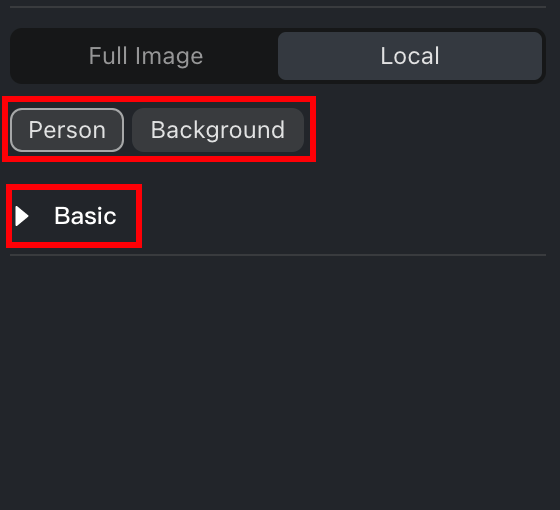The height and width of the screenshot is (510, 560).
Task: Click the highlighted Local segment
Action: pos(410,56)
